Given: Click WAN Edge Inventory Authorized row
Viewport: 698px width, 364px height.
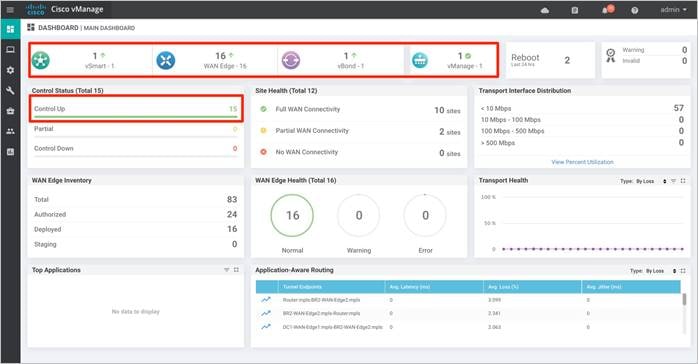Looking at the screenshot, I should point(136,214).
